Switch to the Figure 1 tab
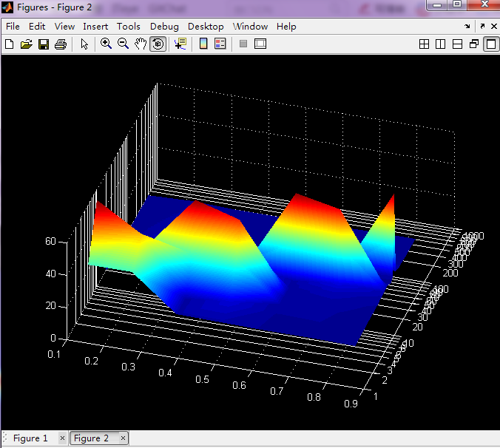Image resolution: width=500 pixels, height=448 pixels. [x=30, y=438]
